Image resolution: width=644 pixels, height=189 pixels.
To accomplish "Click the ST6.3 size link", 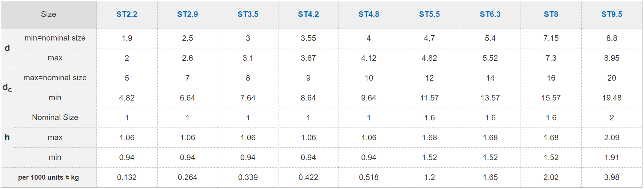I will [490, 14].
